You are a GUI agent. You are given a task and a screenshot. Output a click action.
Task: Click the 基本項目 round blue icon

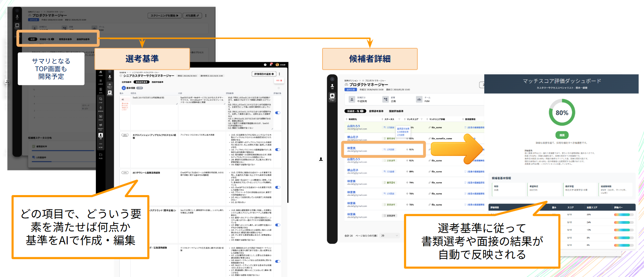click(x=124, y=88)
